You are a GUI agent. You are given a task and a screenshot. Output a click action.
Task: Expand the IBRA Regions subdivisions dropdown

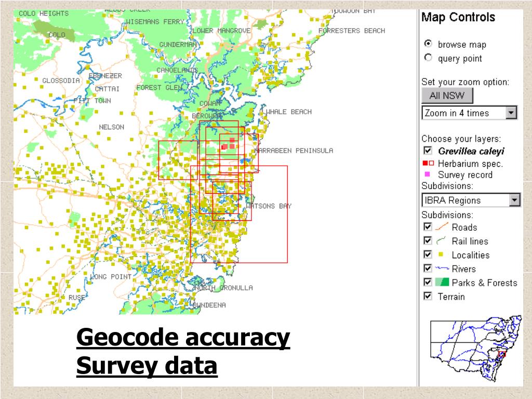tap(471, 200)
